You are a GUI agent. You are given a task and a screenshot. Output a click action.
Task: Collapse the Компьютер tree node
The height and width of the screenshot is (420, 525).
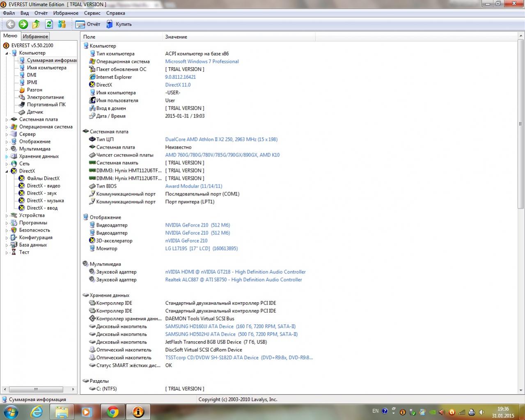coord(7,53)
